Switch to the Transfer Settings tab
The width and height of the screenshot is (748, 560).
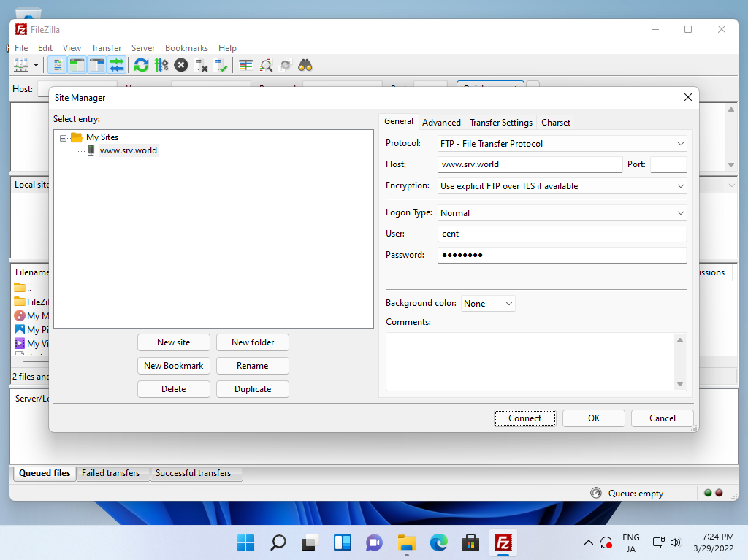coord(500,123)
